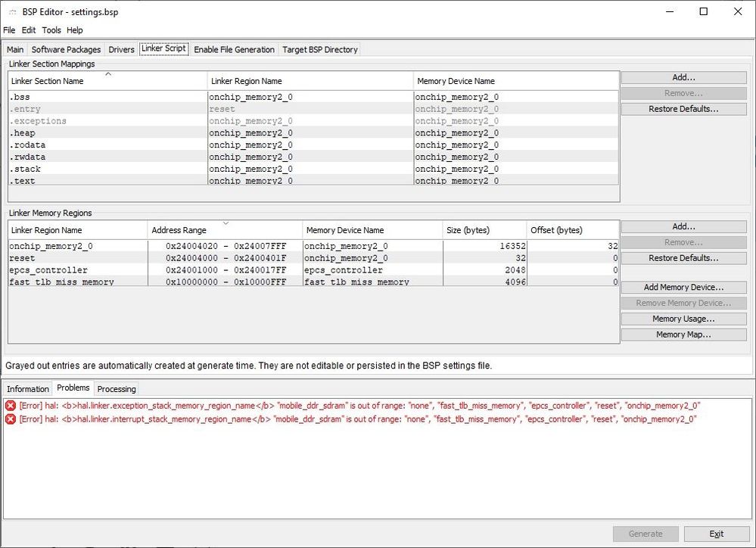The height and width of the screenshot is (548, 756).
Task: Select the Information tab
Action: pos(28,389)
